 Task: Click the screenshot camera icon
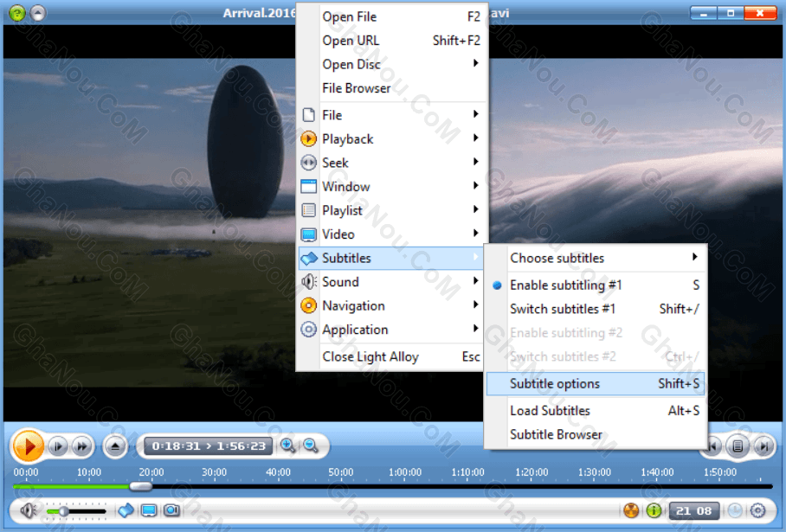(172, 510)
